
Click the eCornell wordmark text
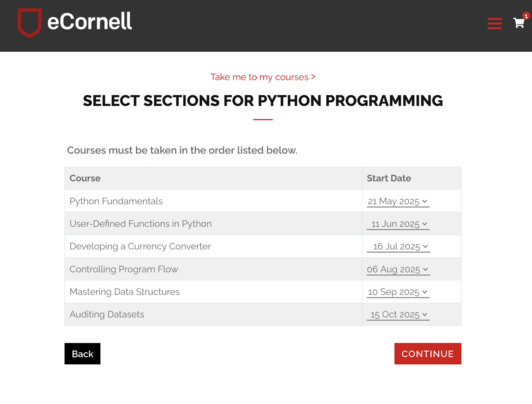point(90,22)
